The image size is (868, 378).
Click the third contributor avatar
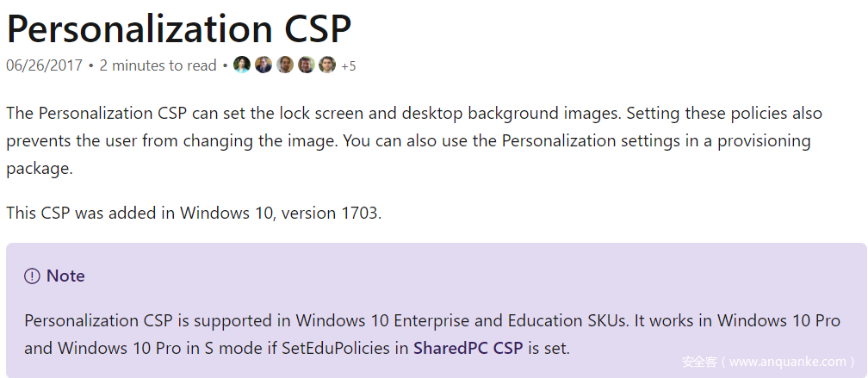pos(285,65)
